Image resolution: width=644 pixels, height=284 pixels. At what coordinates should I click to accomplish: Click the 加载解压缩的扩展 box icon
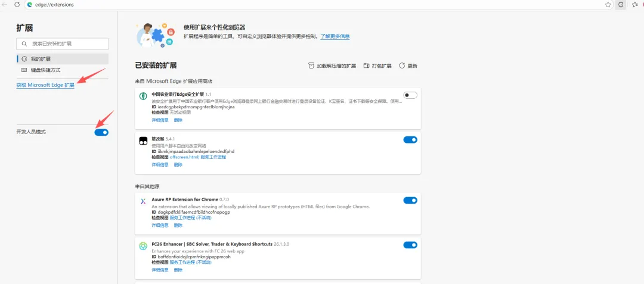[311, 65]
